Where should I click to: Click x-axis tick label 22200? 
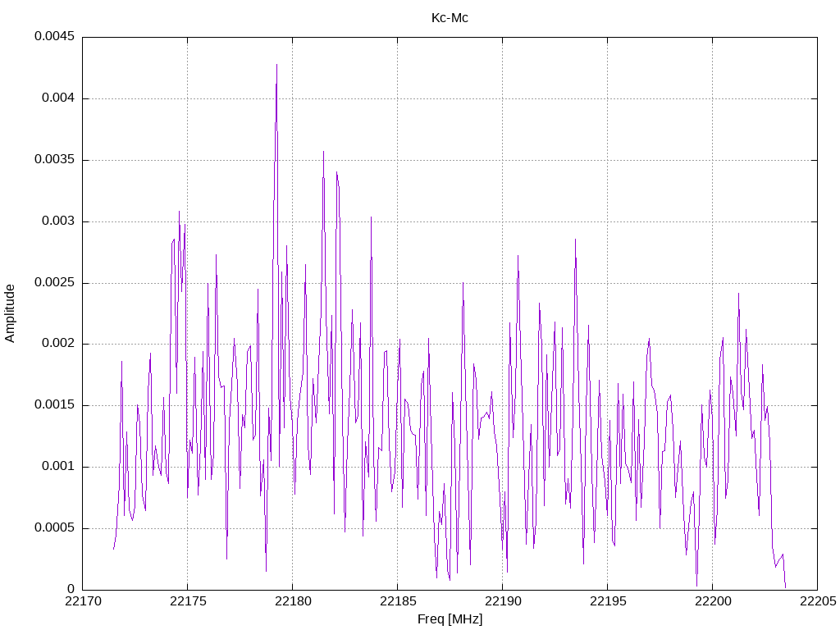713,601
